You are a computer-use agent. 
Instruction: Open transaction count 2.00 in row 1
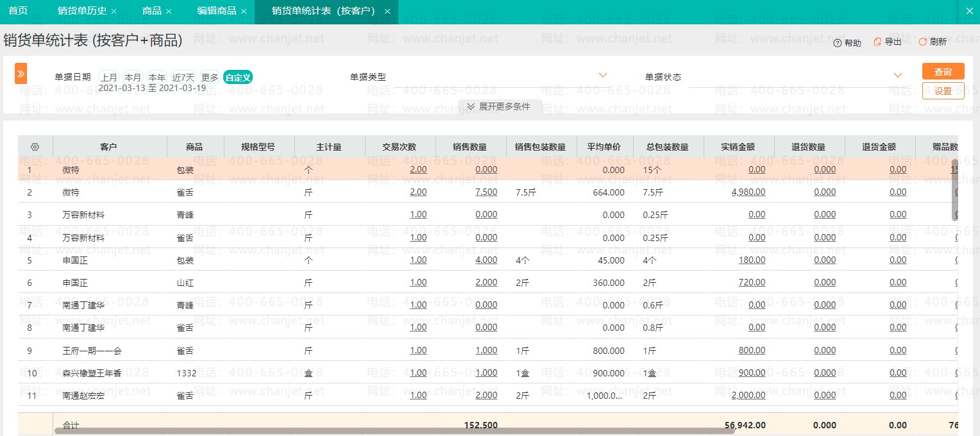click(418, 170)
